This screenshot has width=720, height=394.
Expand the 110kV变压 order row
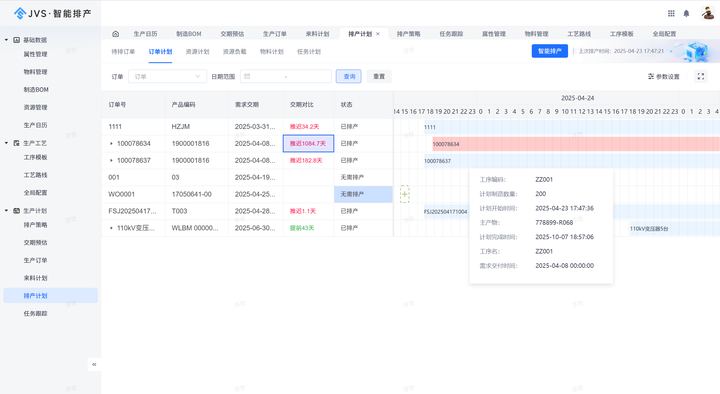111,228
